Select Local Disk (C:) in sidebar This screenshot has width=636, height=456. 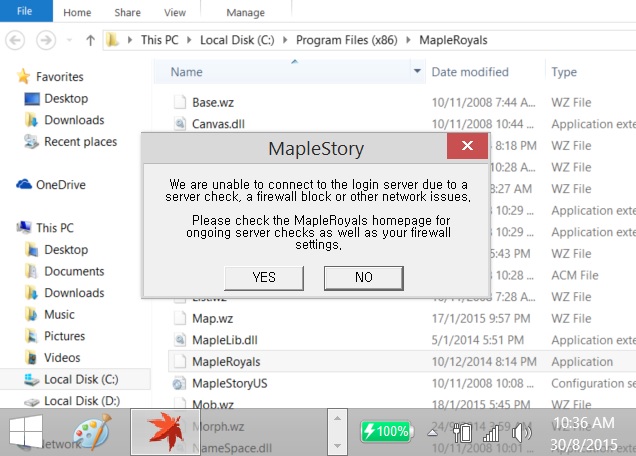pyautogui.click(x=81, y=379)
